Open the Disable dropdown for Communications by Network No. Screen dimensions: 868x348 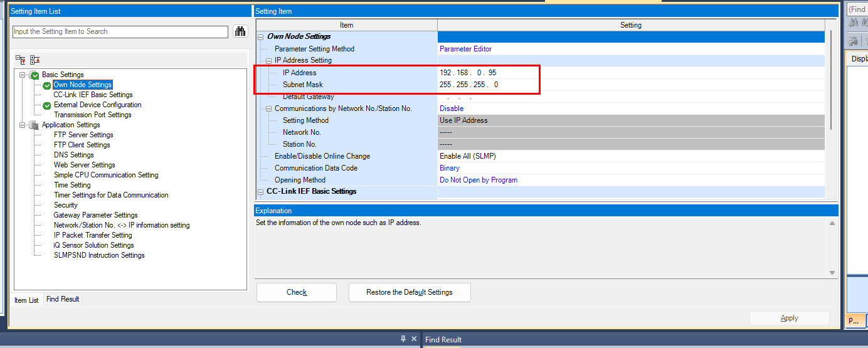[x=631, y=108]
